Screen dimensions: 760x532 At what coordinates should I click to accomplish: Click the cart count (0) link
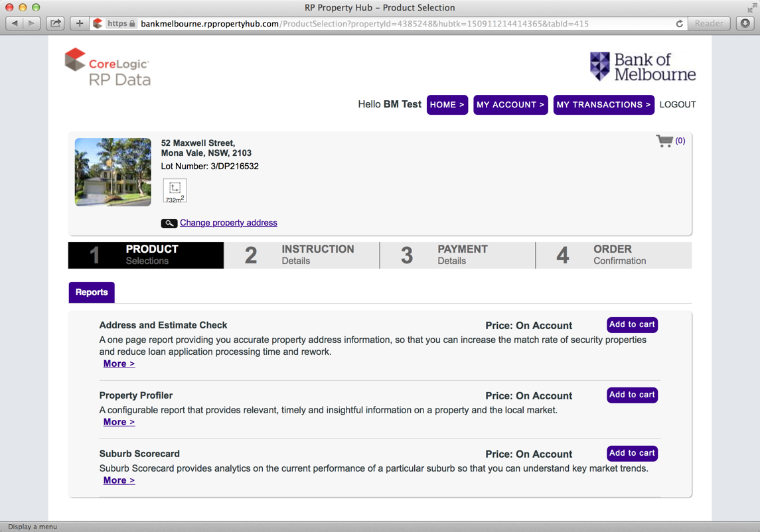click(680, 141)
